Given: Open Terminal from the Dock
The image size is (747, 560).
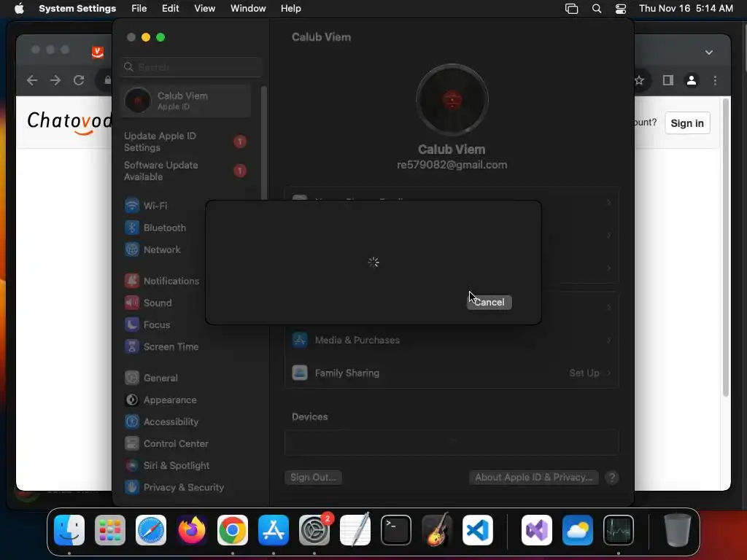Looking at the screenshot, I should tap(396, 530).
